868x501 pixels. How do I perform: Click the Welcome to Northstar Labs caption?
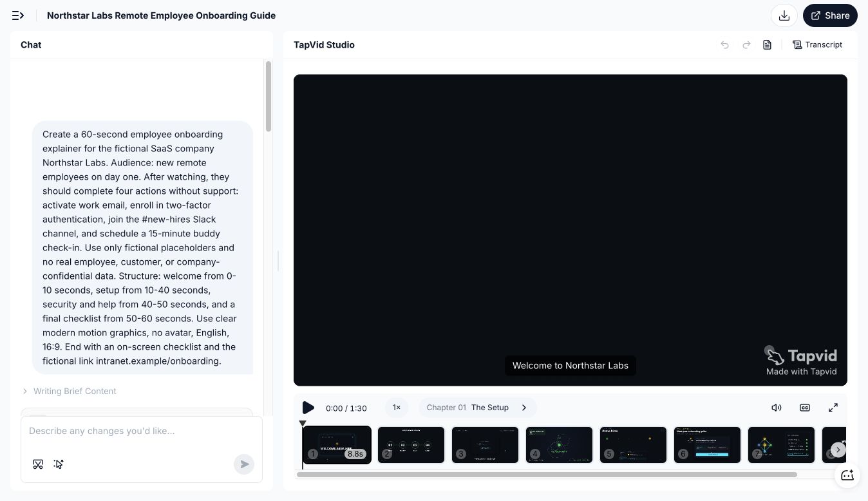571,366
